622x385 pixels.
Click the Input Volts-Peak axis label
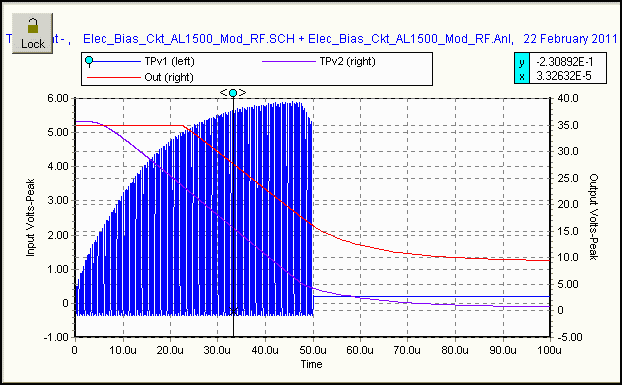pyautogui.click(x=31, y=218)
